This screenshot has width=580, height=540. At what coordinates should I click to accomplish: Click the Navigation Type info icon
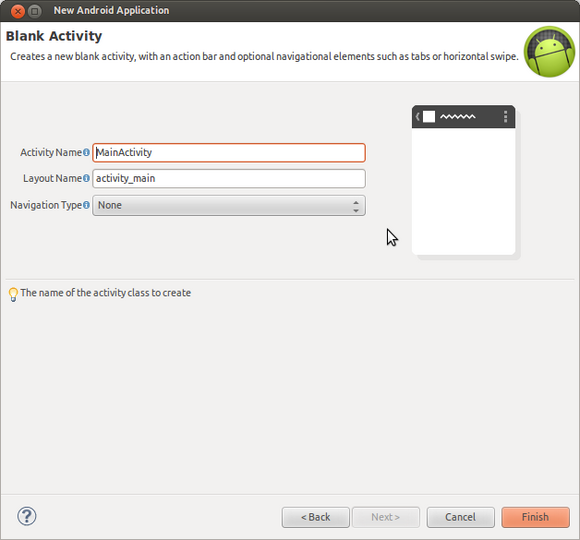(86, 205)
